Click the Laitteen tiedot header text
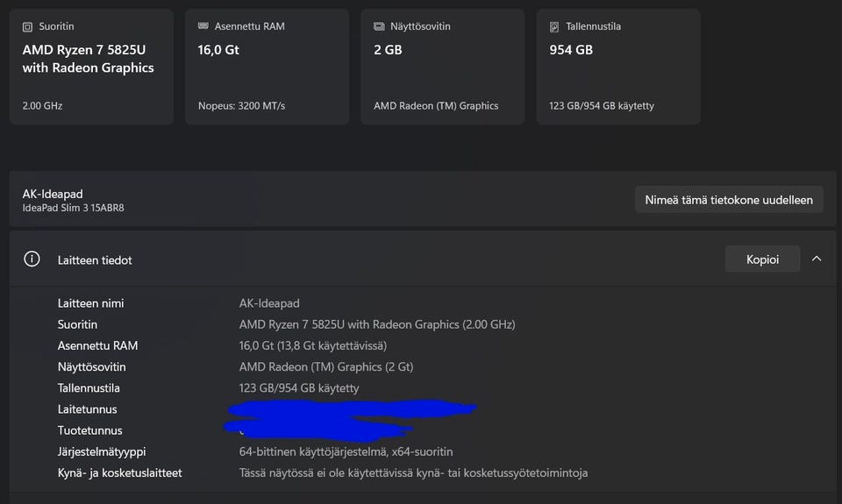Image resolution: width=842 pixels, height=504 pixels. pos(95,260)
